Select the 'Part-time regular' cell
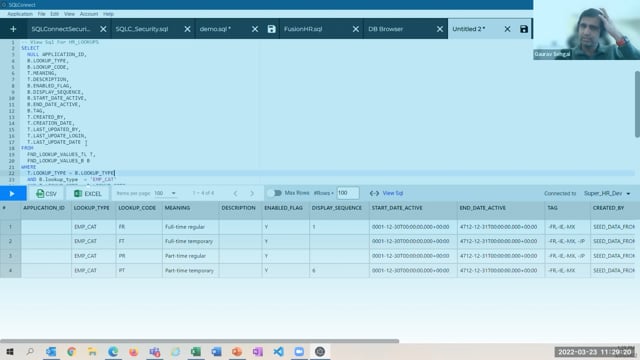The width and height of the screenshot is (640, 360). click(x=191, y=256)
